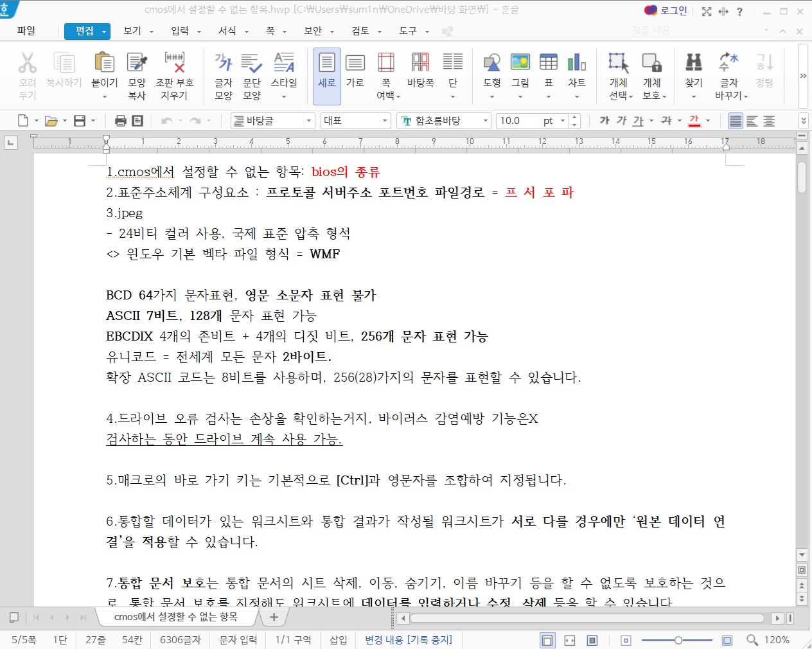Open the 함초롬바탕 font dropdown
The image size is (812, 649).
pyautogui.click(x=445, y=121)
